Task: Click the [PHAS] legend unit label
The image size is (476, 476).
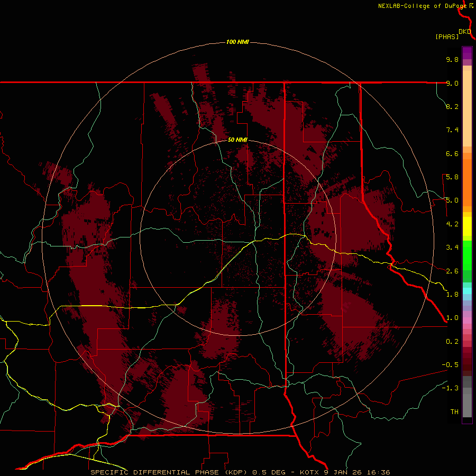Action: tap(447, 36)
